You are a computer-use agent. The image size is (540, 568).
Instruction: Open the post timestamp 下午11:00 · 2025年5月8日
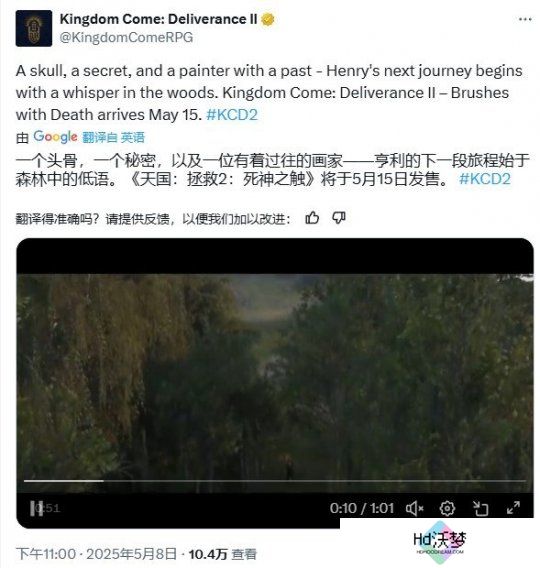pyautogui.click(x=96, y=554)
